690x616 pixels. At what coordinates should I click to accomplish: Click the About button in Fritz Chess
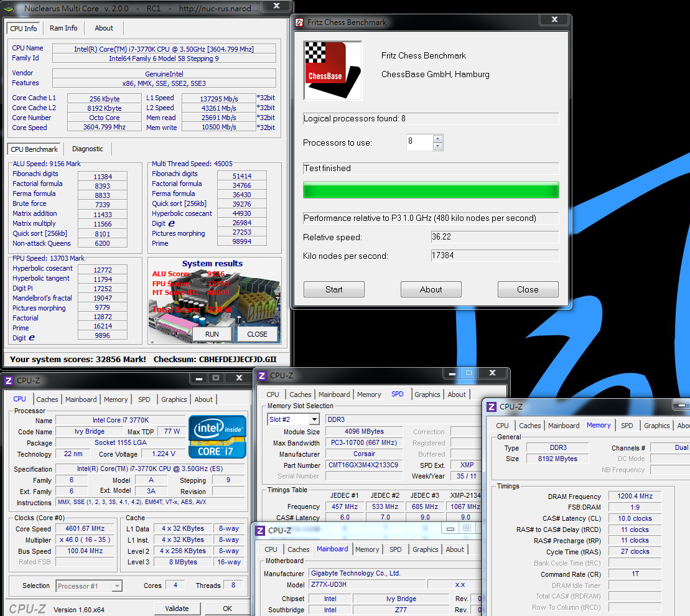(431, 289)
